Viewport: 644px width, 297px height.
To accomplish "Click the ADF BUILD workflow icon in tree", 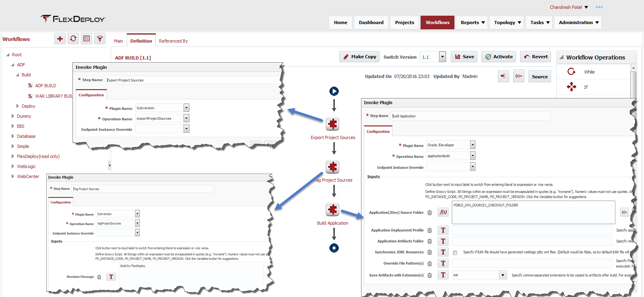I will (30, 86).
